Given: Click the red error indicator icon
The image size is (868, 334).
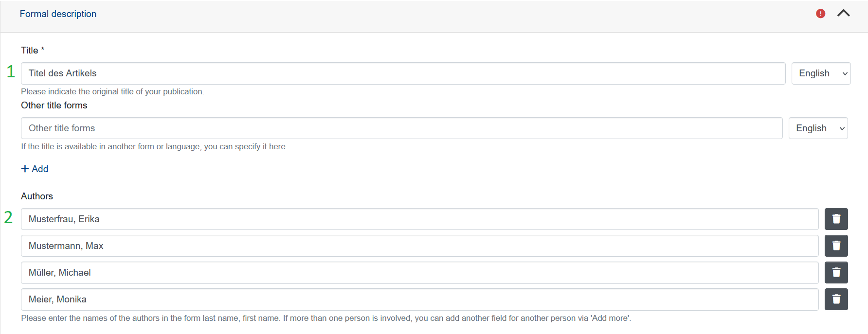Looking at the screenshot, I should 820,14.
